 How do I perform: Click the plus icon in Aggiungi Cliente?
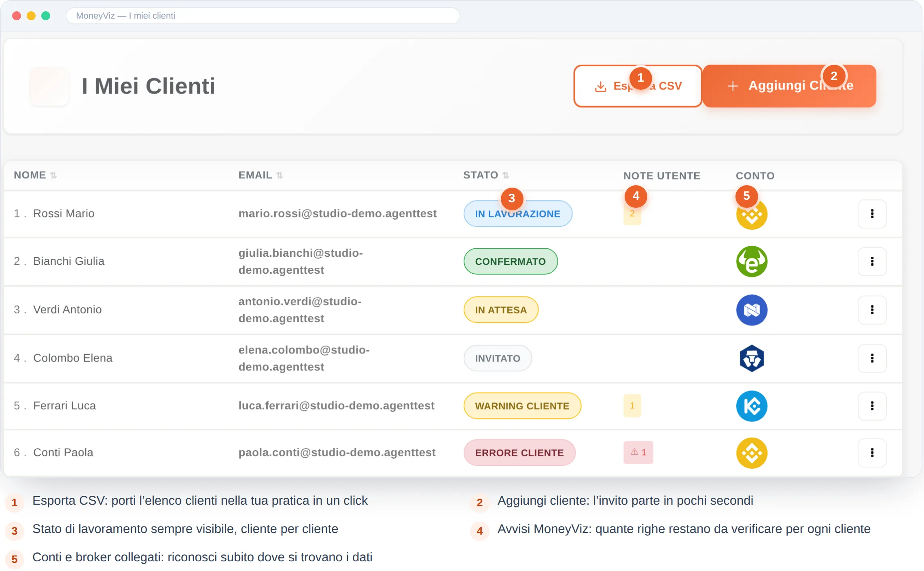coord(733,86)
